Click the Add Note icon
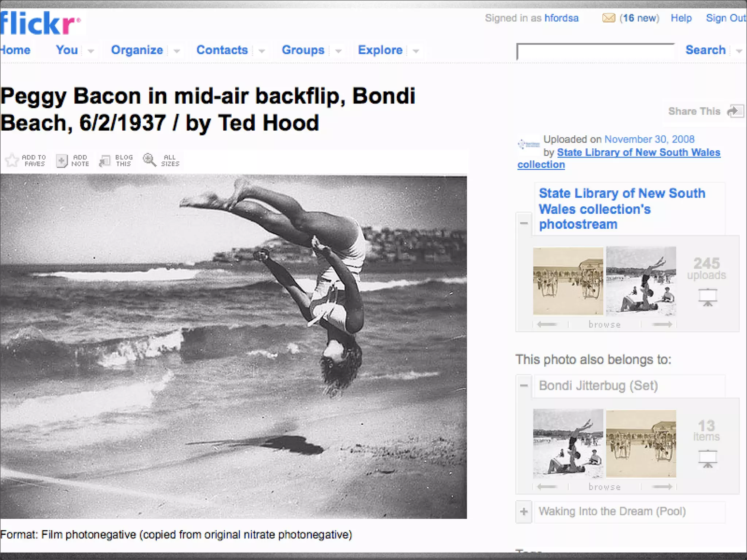The width and height of the screenshot is (747, 560). (x=62, y=160)
